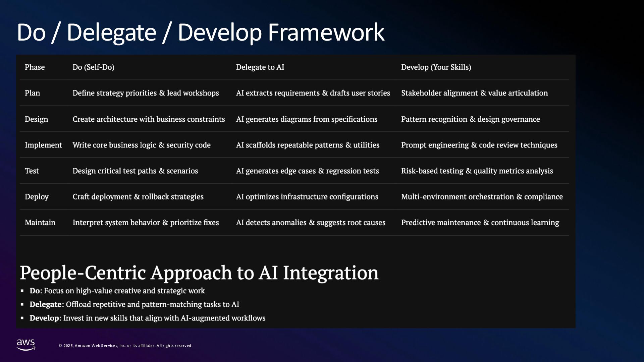Select the Test row label
This screenshot has width=644, height=362.
coord(32,171)
